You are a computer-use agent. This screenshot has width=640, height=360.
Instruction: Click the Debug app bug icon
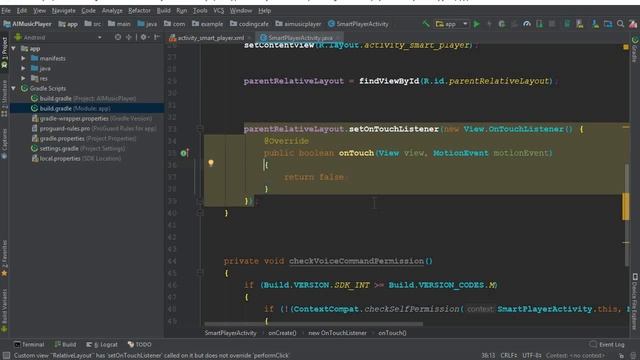click(502, 24)
